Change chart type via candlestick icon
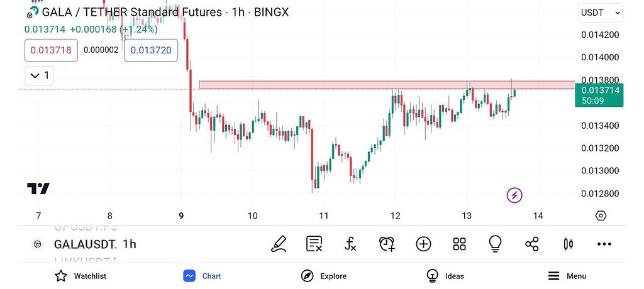The width and height of the screenshot is (644, 289). (x=569, y=244)
